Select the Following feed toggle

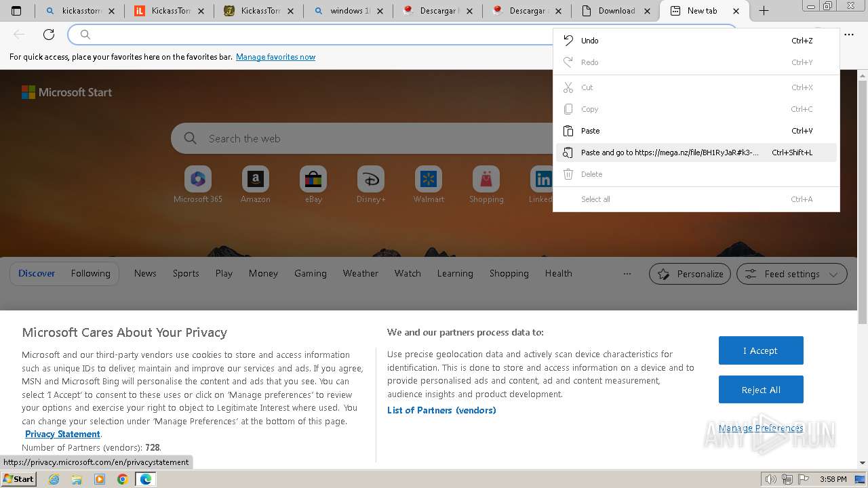(x=90, y=274)
